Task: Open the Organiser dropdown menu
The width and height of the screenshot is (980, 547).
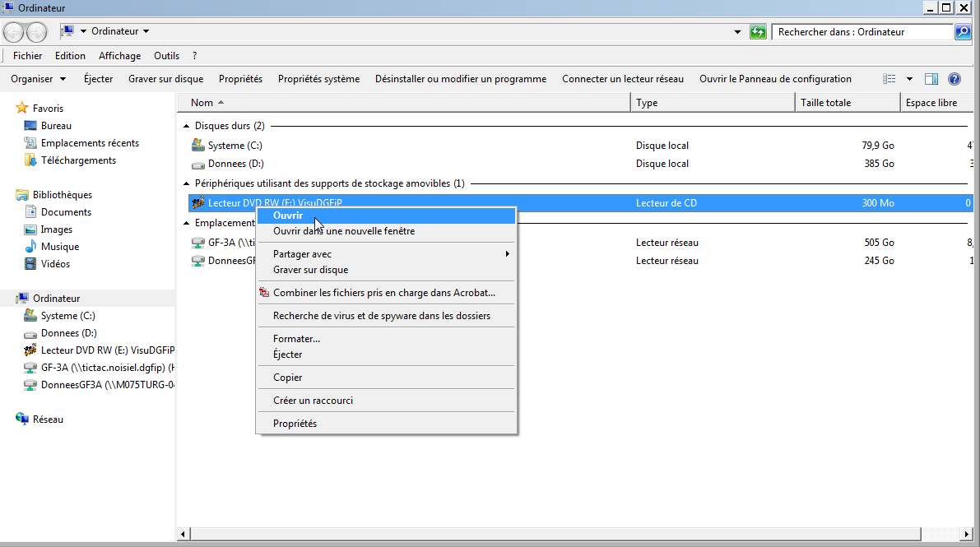Action: (38, 79)
